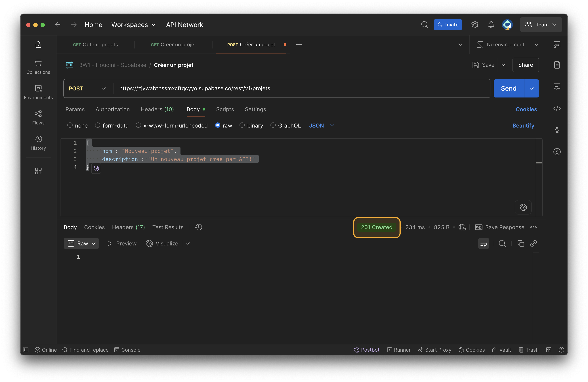Open the History sidebar panel
The height and width of the screenshot is (382, 588).
pos(38,143)
